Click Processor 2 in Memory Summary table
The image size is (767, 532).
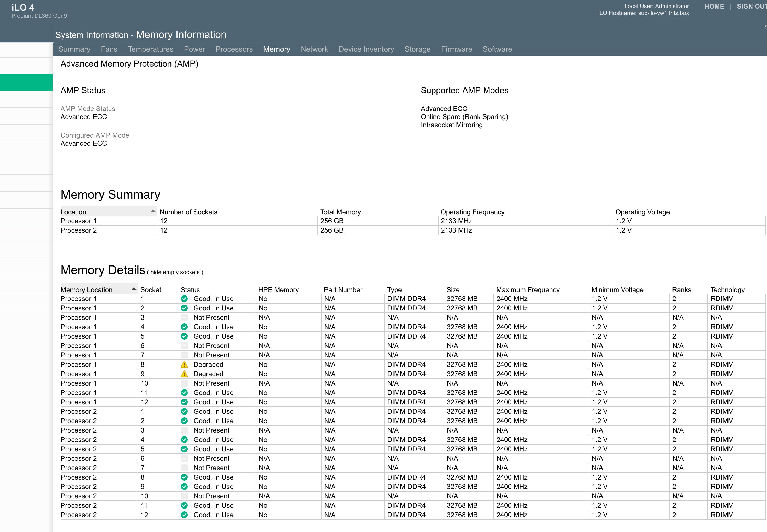[78, 230]
